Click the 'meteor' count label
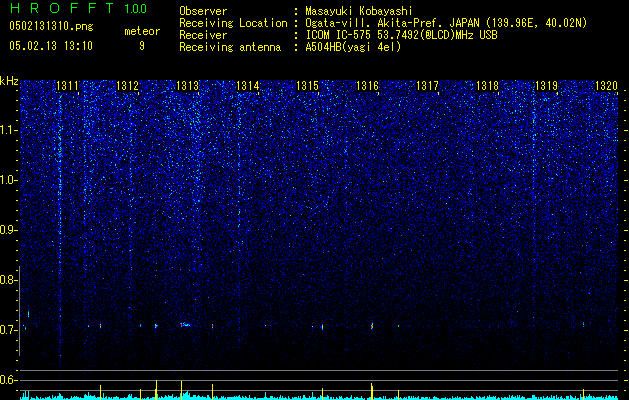 (142, 31)
